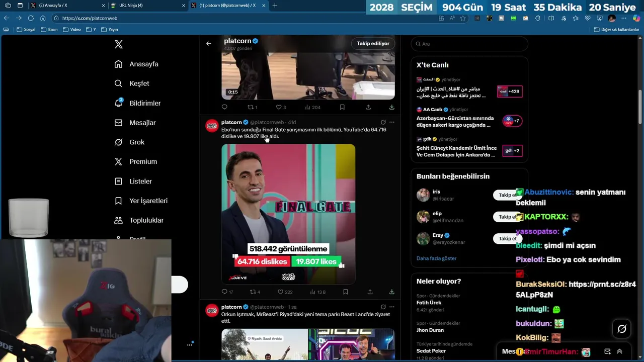This screenshot has height=362, width=644.
Task: Click the Ara search field
Action: coord(469,44)
